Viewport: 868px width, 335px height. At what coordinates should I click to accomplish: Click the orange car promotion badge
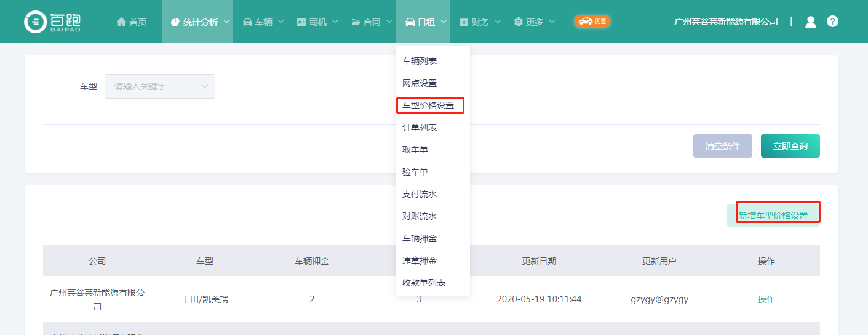(592, 22)
